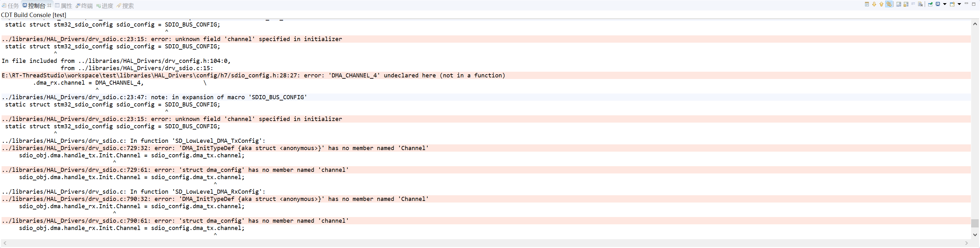Open dropdown next to open console icon

coord(959,4)
